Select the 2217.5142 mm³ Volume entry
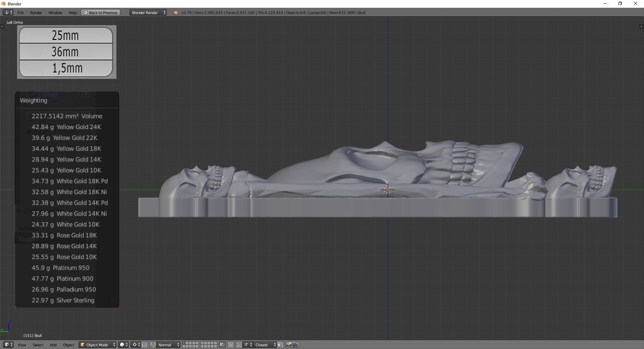This screenshot has width=644, height=349. (67, 116)
